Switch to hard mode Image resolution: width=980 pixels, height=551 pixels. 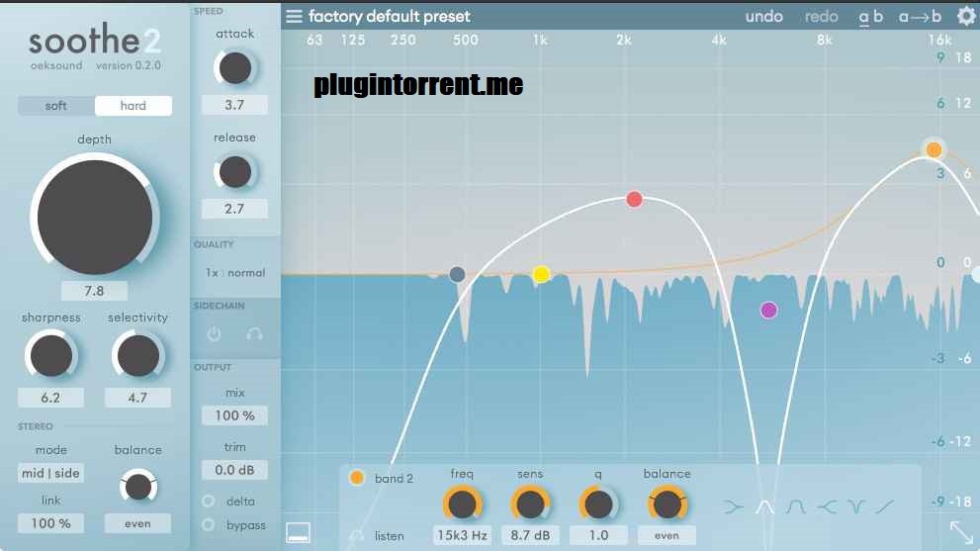134,106
